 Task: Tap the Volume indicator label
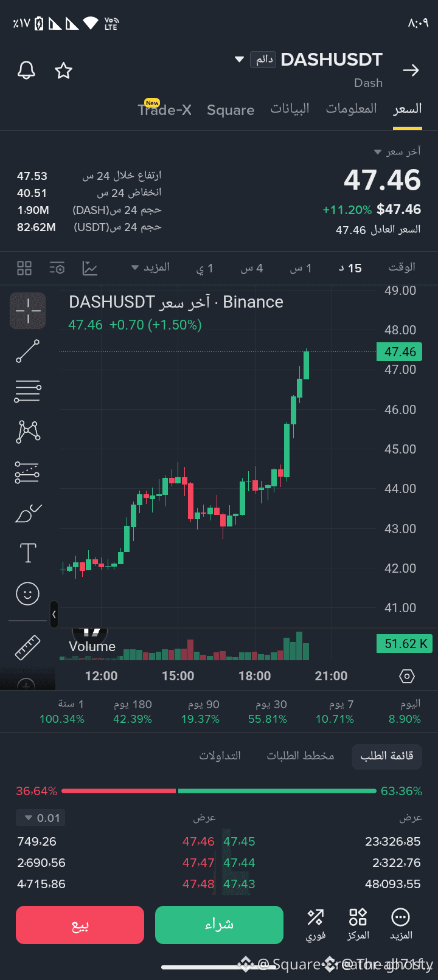92,647
